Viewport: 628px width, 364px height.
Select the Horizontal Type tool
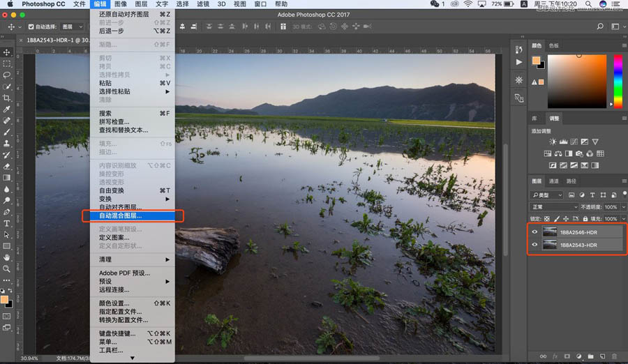click(x=7, y=223)
